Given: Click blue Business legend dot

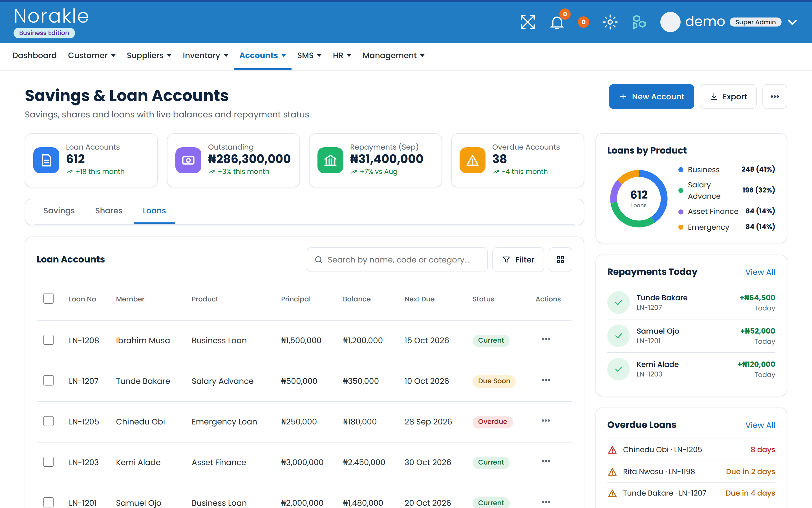Looking at the screenshot, I should coord(680,170).
